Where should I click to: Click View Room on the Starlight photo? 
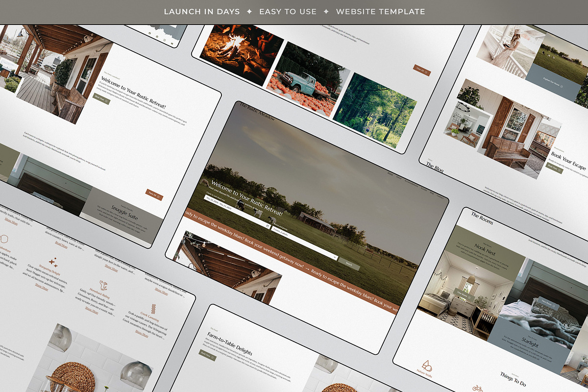point(548,304)
